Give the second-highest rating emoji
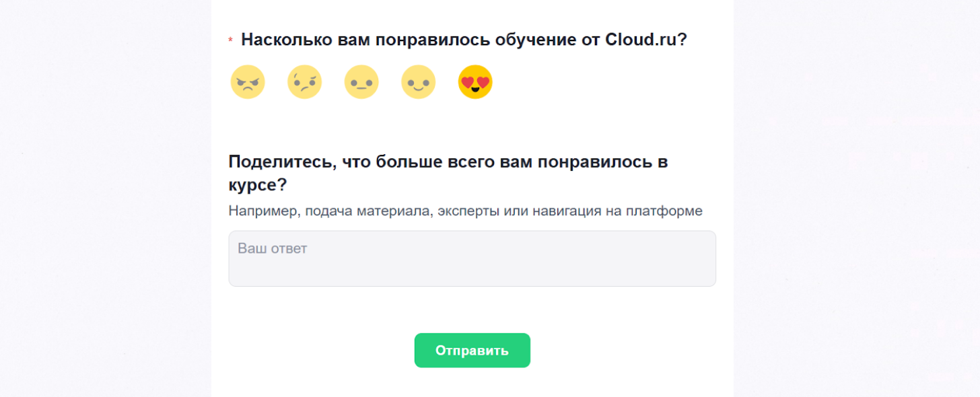 pos(418,83)
